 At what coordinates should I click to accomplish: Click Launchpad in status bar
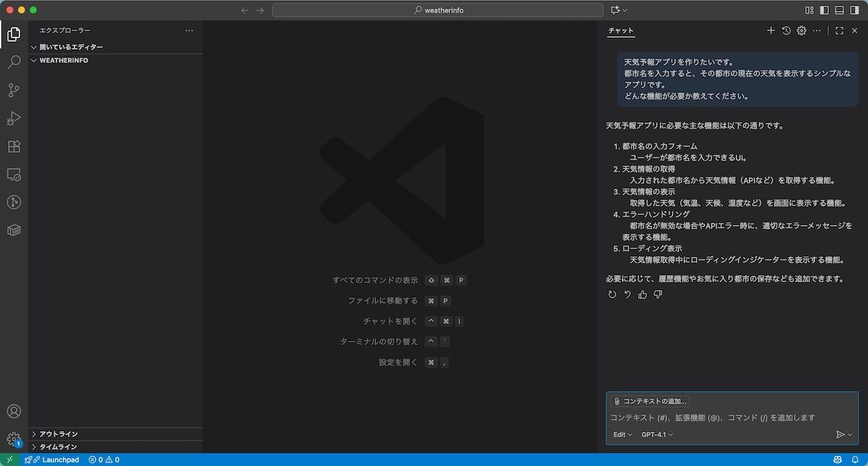[x=52, y=459]
